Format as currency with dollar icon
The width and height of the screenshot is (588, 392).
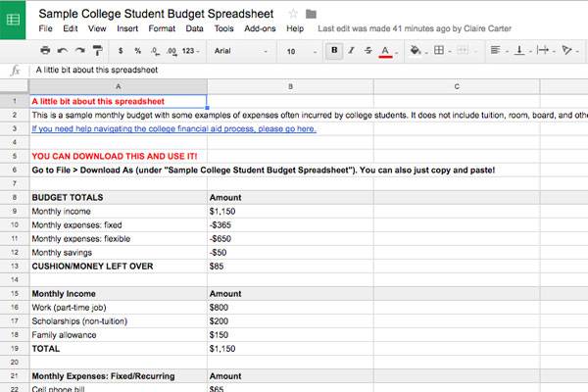pos(121,51)
